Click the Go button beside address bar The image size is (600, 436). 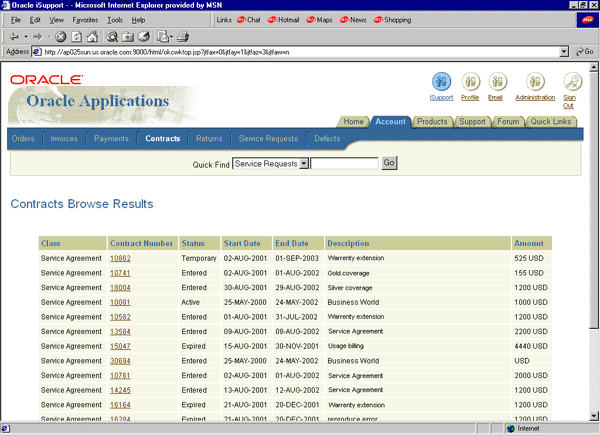click(585, 52)
